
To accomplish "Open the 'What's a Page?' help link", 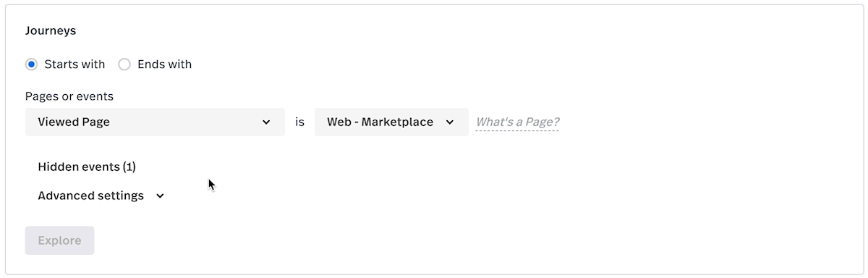I will tap(517, 122).
